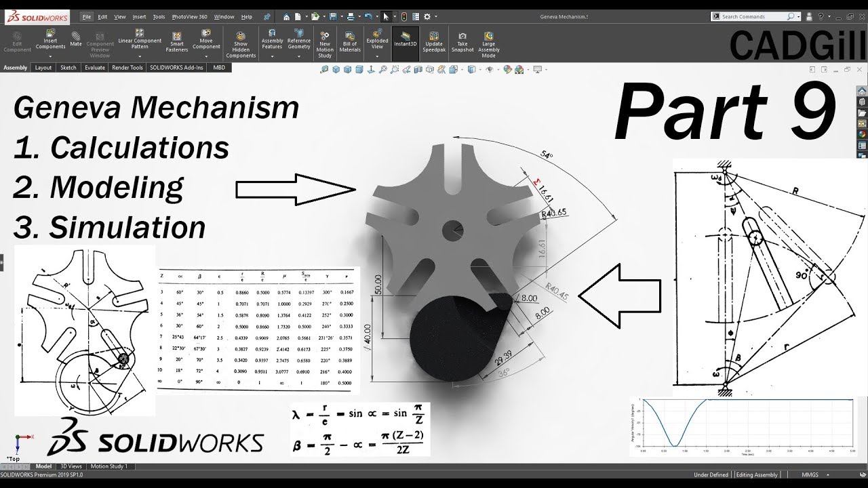
Task: Switch to the 3D Views bottom tab
Action: coord(71,466)
